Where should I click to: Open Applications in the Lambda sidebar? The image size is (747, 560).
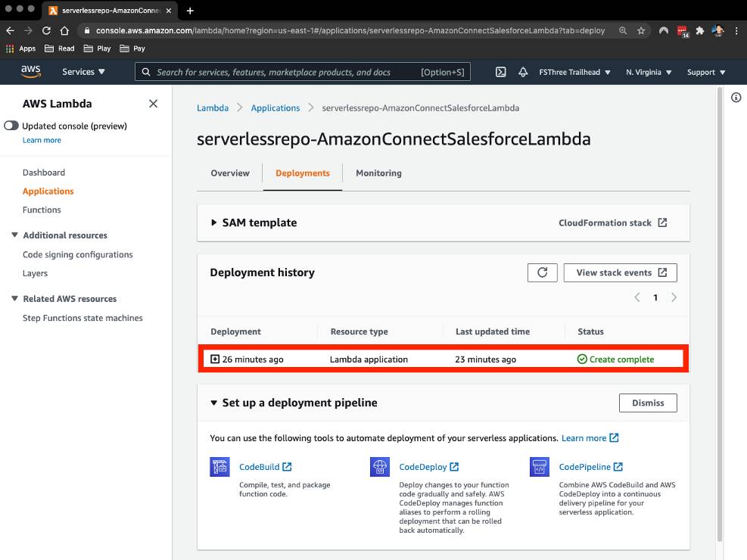[48, 191]
